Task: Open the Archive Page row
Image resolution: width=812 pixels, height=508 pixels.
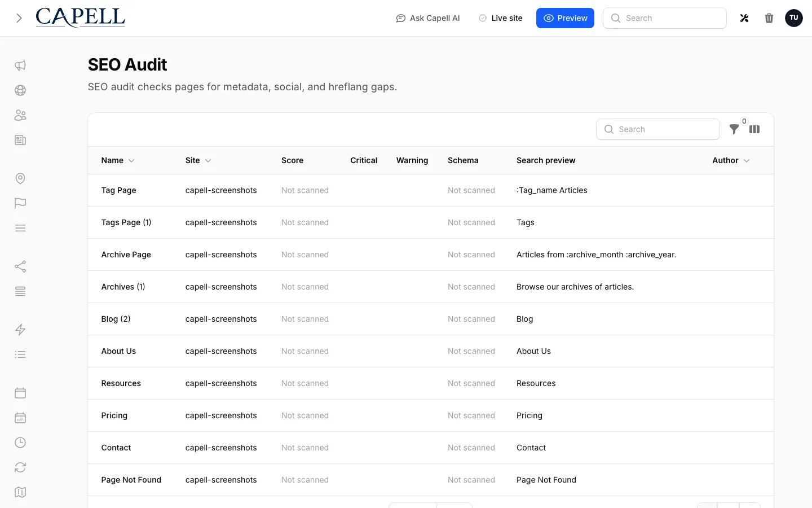Action: click(431, 255)
